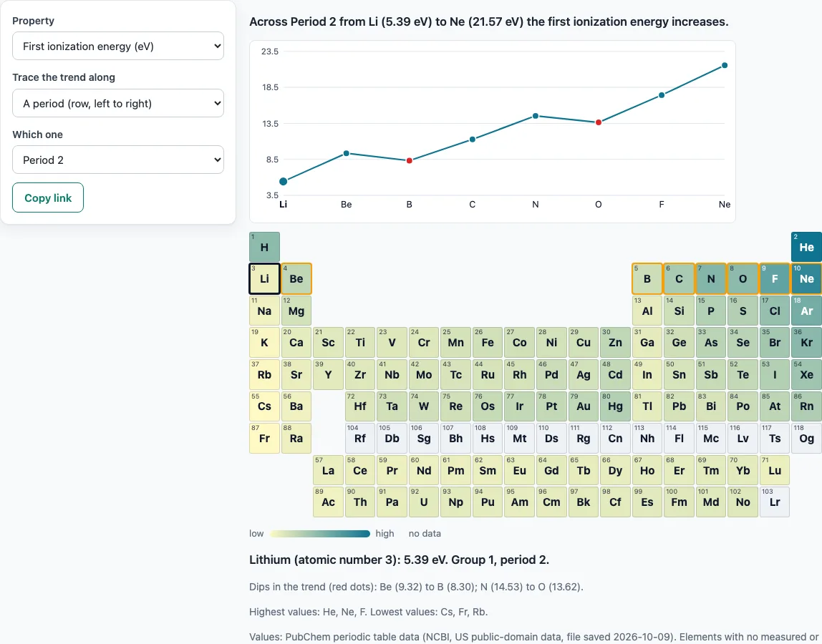Viewport: 822px width, 644px height.
Task: Select the Zinc (Zn) element cell
Action: coord(615,343)
